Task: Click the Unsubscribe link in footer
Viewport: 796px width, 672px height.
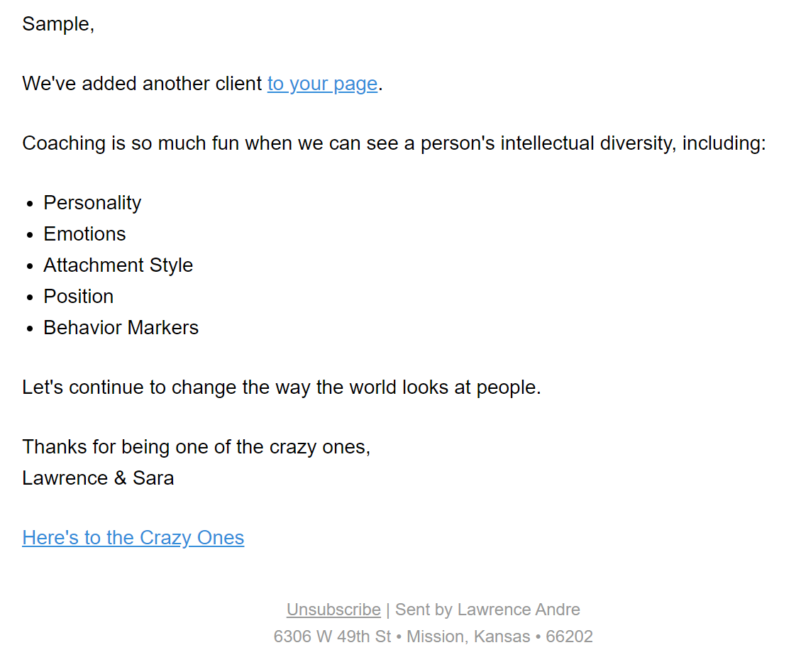Action: point(333,610)
